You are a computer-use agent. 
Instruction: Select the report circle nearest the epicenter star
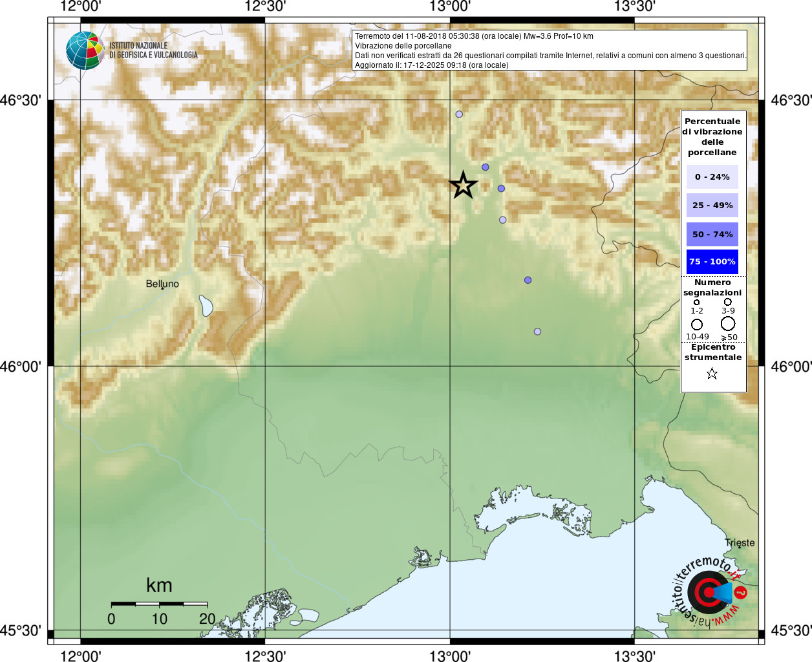pyautogui.click(x=486, y=167)
